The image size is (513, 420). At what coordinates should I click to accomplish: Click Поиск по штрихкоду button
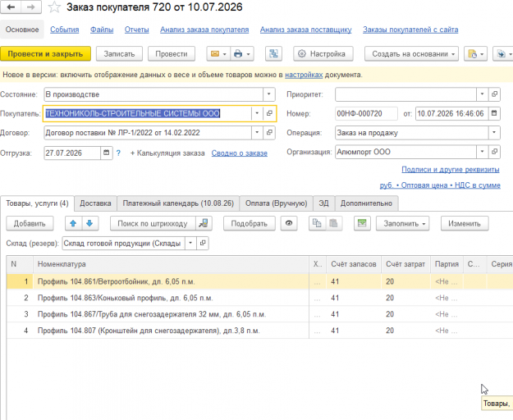coord(153,224)
